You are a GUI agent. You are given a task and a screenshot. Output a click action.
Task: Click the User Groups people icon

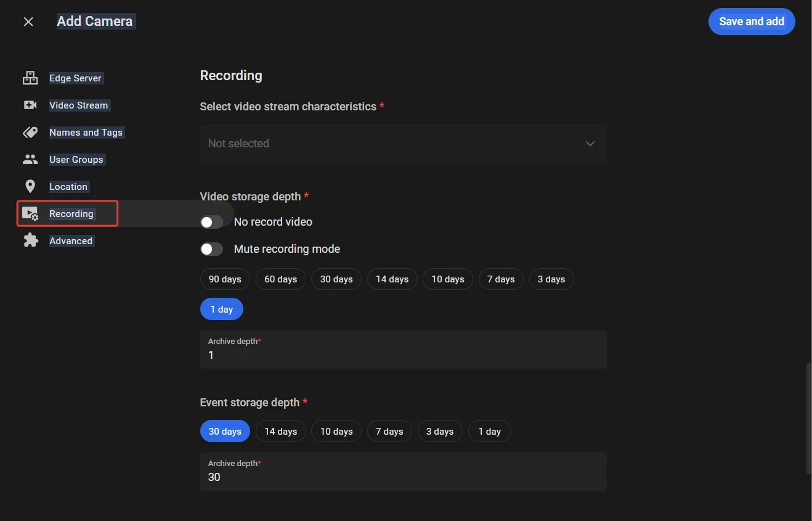[x=30, y=160]
